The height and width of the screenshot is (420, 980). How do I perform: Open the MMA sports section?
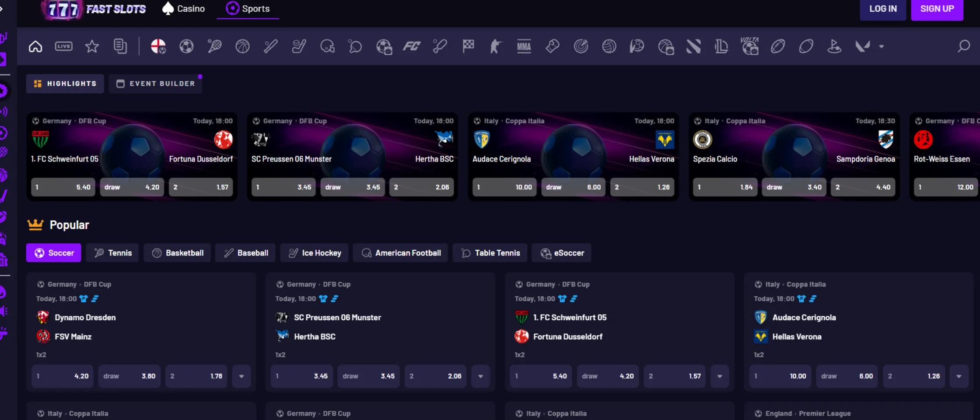(524, 46)
